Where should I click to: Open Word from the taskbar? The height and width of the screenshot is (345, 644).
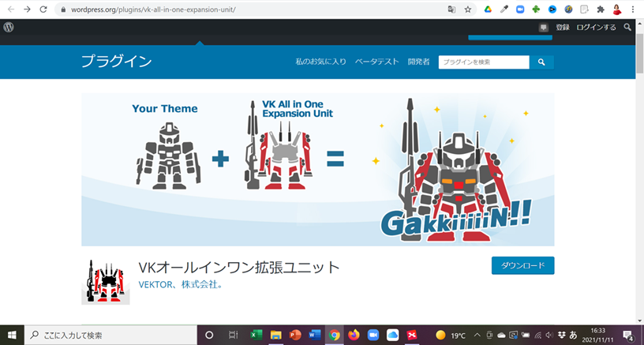pyautogui.click(x=315, y=336)
